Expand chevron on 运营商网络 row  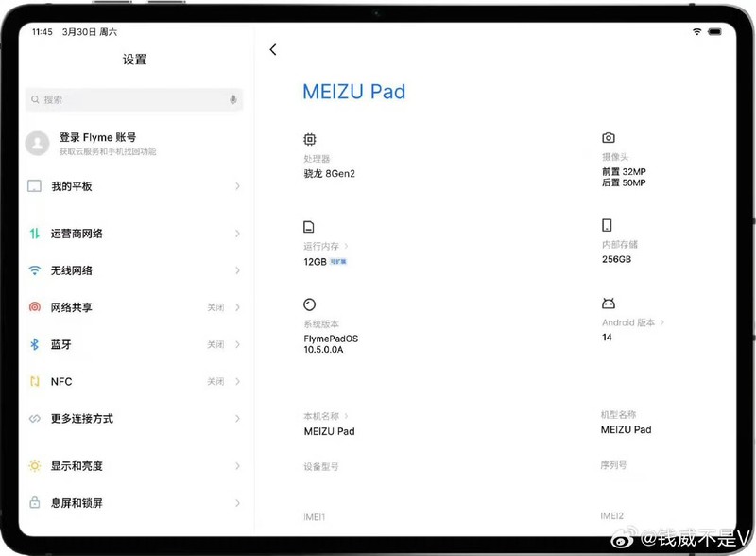[x=237, y=234]
